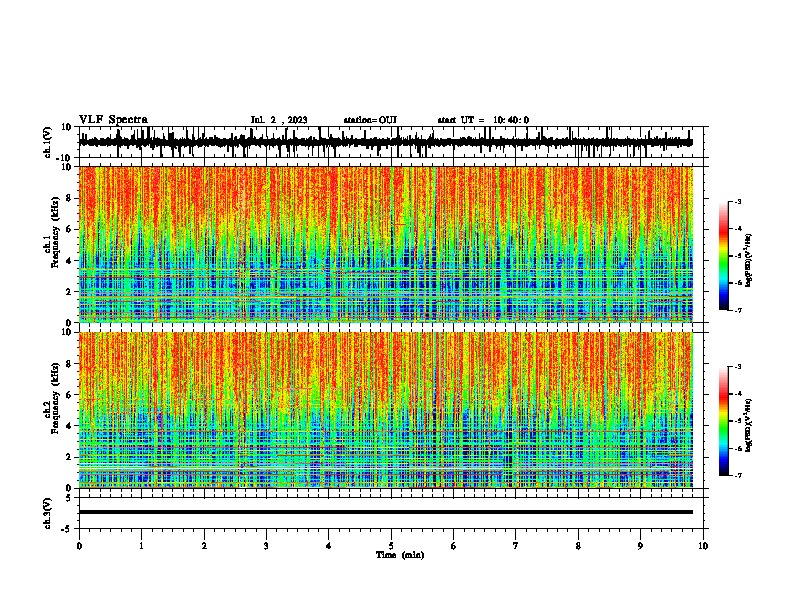792x612 pixels.
Task: Click the time axis tick label '3'
Action: tap(266, 546)
